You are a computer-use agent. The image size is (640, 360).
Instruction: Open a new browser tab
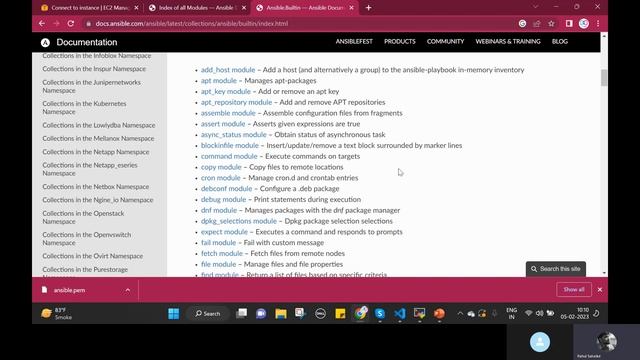pos(369,8)
